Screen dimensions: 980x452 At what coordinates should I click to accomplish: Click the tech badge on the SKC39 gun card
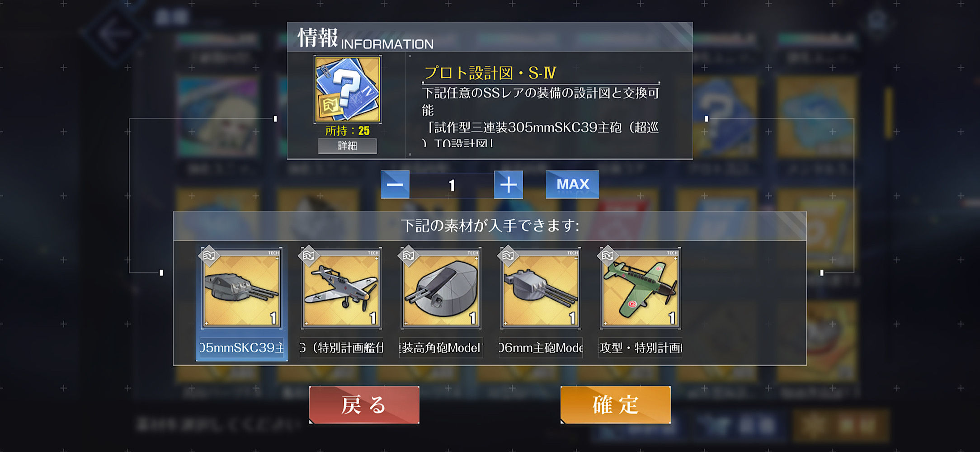click(x=209, y=255)
